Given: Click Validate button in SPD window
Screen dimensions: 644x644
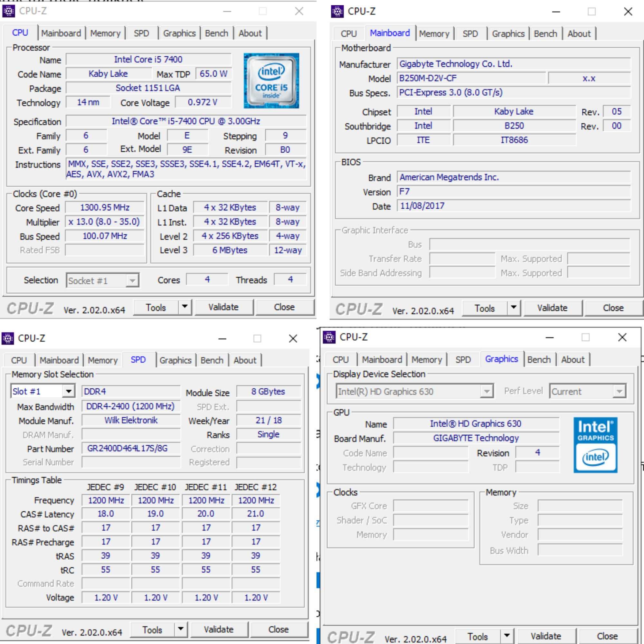Looking at the screenshot, I should pyautogui.click(x=219, y=629).
